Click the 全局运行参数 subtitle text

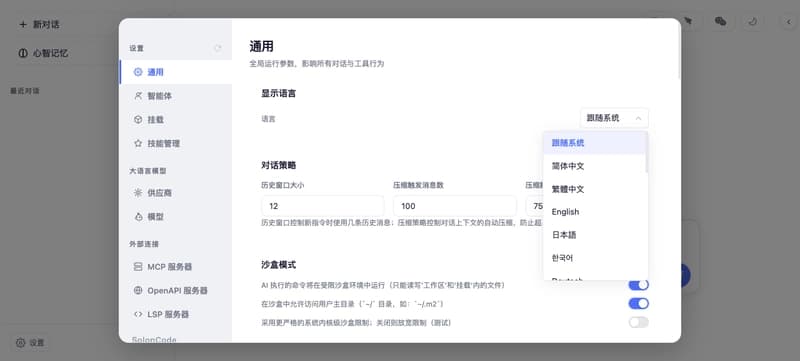point(316,64)
